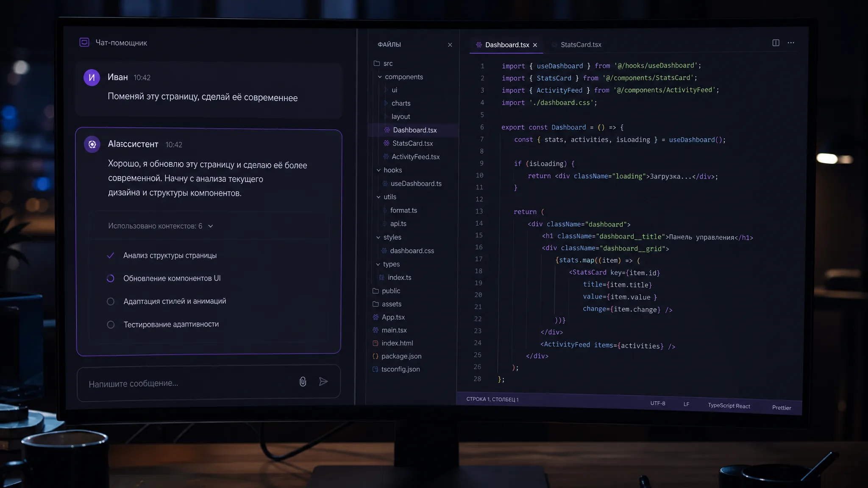
Task: Collapse the types folder
Action: [x=378, y=264]
